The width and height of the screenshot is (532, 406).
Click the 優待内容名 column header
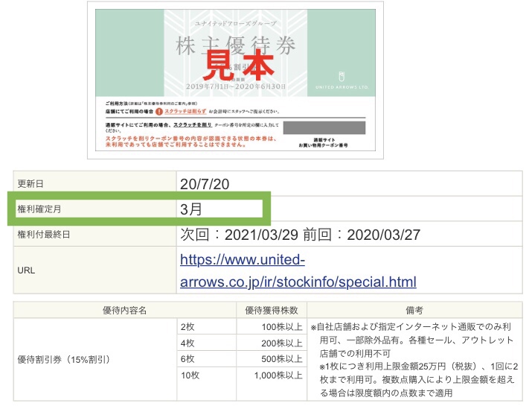[x=125, y=310]
